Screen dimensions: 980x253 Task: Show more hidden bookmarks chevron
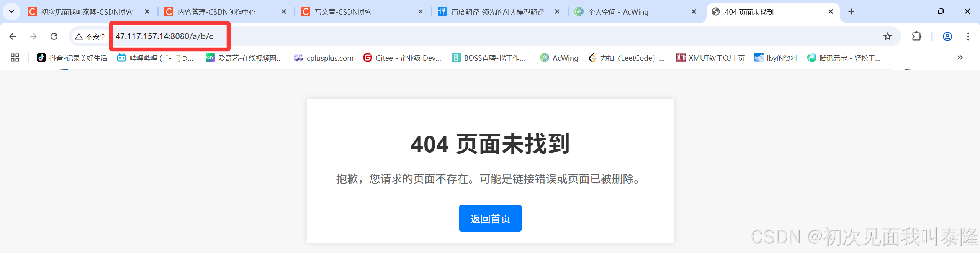click(959, 58)
